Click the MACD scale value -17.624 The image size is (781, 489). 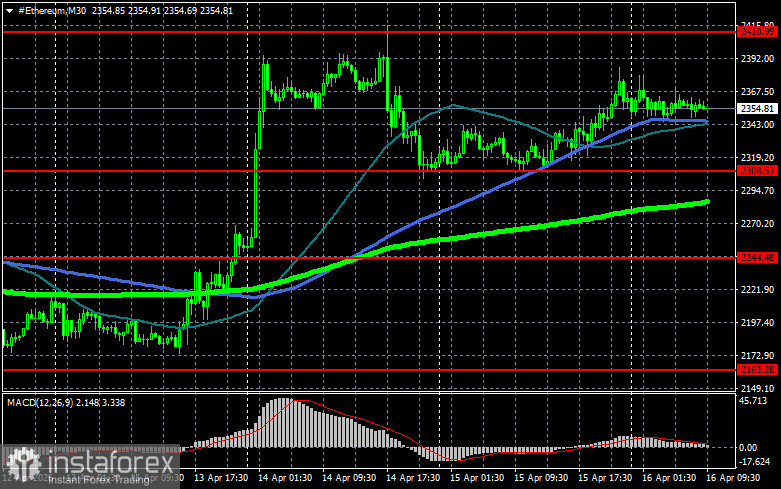pyautogui.click(x=754, y=462)
